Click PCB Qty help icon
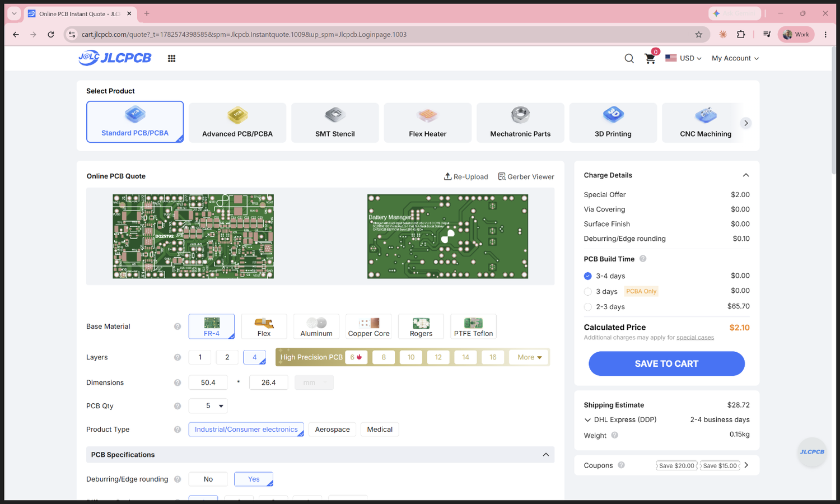This screenshot has height=504, width=840. click(178, 406)
